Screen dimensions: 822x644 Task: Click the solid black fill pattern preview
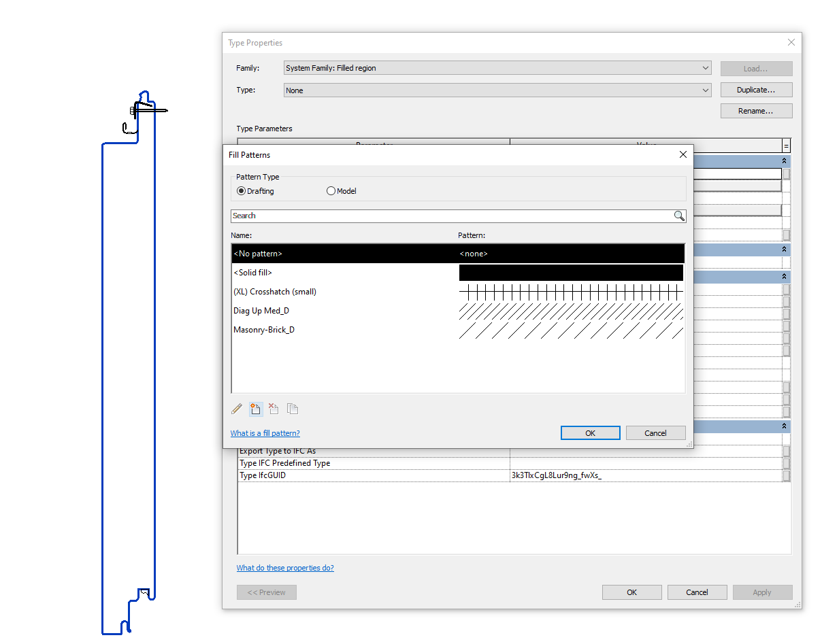pos(571,273)
